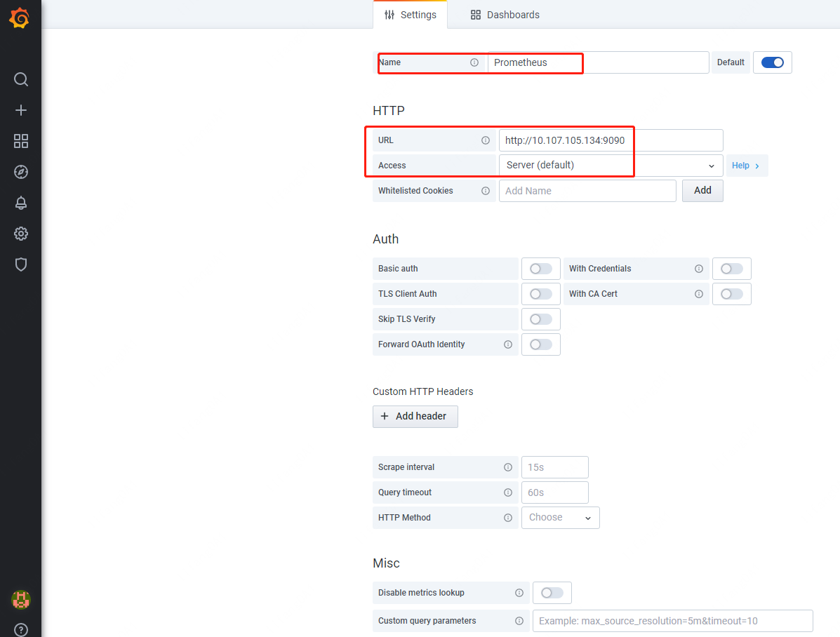The image size is (840, 637).
Task: Click the info icon next to Disable metrics lookup
Action: click(x=519, y=593)
